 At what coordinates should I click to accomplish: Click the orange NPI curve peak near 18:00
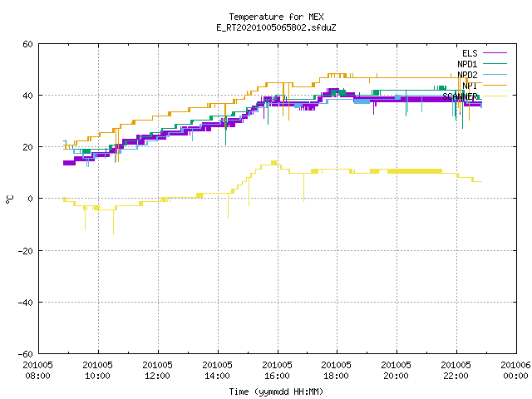[x=337, y=74]
